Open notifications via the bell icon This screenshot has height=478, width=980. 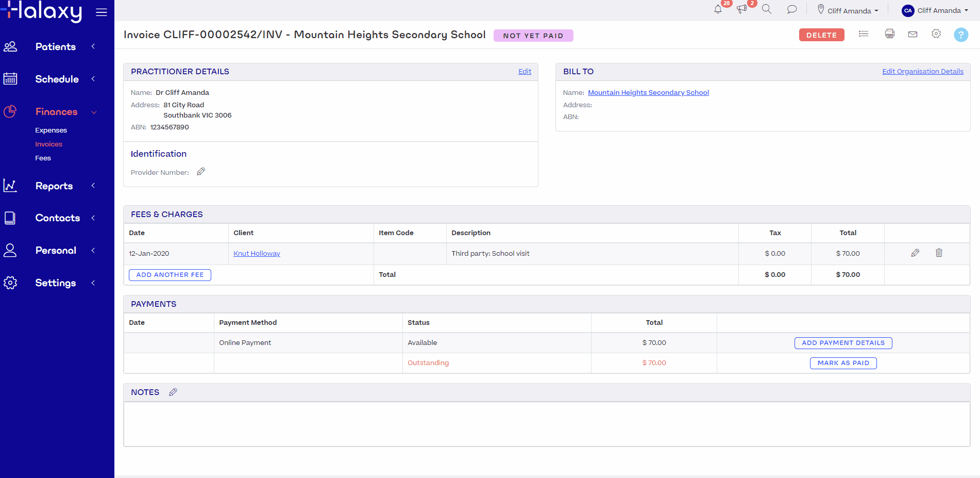717,9
